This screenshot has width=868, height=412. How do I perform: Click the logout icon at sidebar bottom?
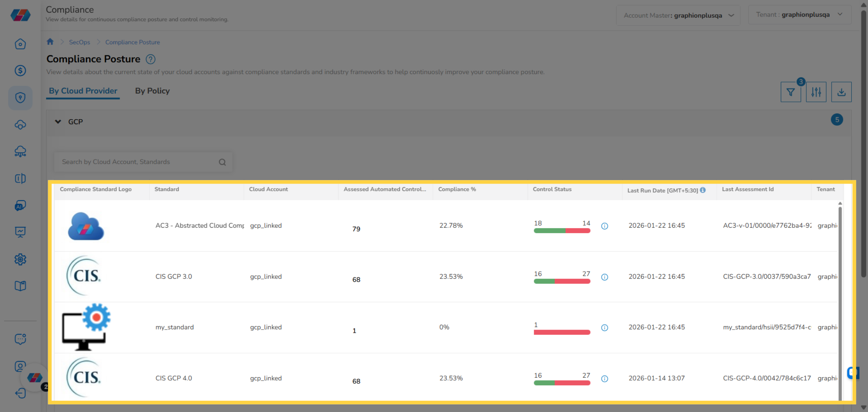[20, 394]
